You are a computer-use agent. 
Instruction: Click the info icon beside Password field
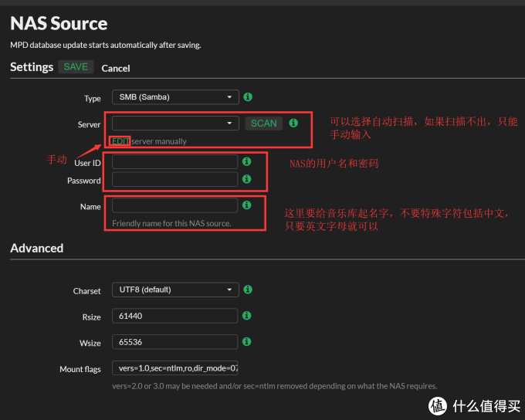247,179
